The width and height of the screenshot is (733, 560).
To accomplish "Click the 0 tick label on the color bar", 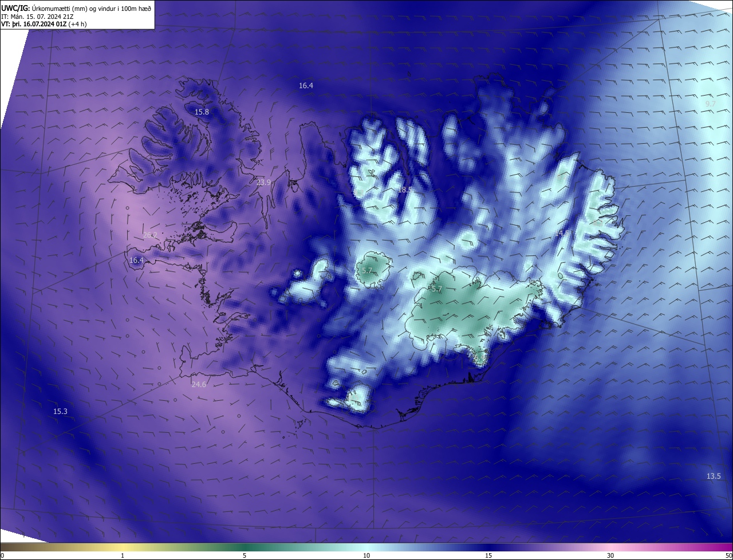I will click(x=2, y=555).
